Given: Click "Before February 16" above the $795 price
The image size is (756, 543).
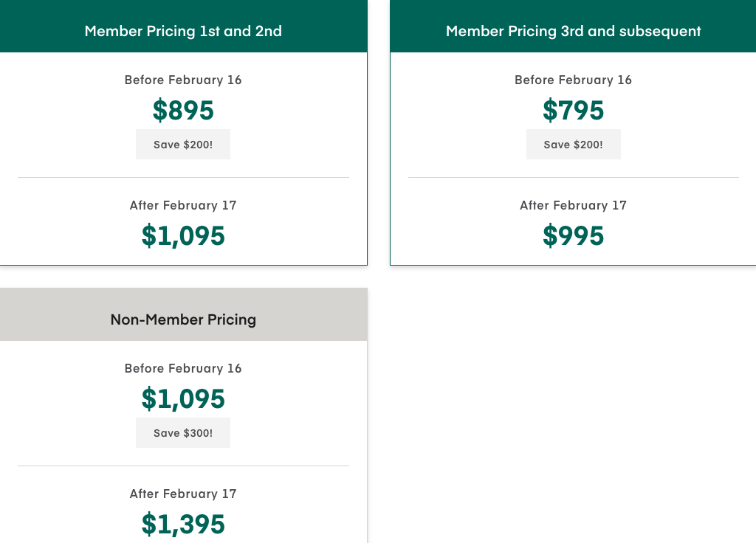Looking at the screenshot, I should (x=573, y=80).
